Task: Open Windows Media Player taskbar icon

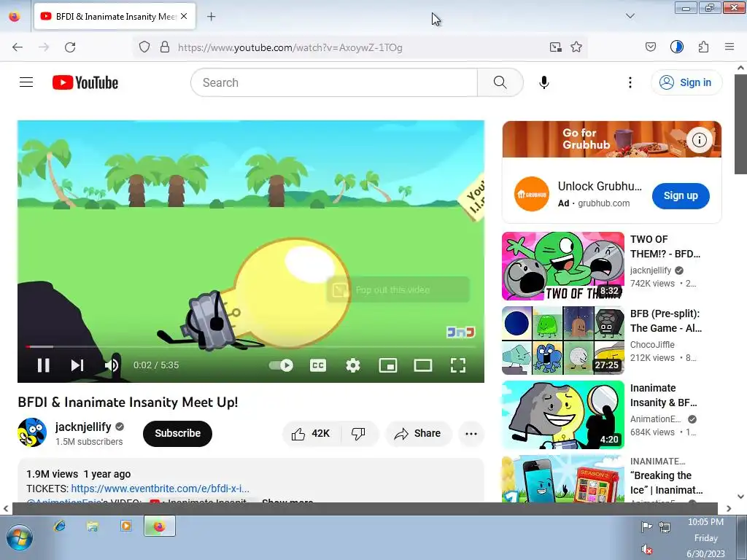Action: click(126, 526)
